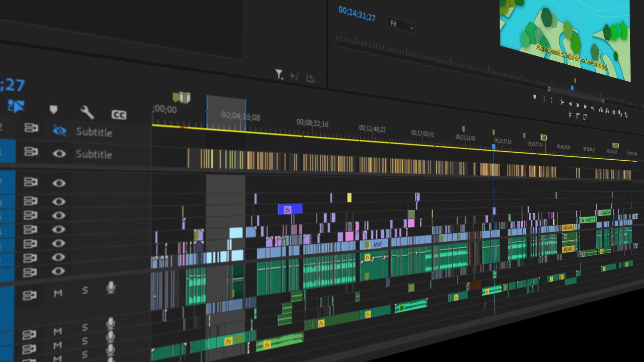This screenshot has width=644, height=362.
Task: Toggle sync lock on topmost video track
Action: coord(31,182)
